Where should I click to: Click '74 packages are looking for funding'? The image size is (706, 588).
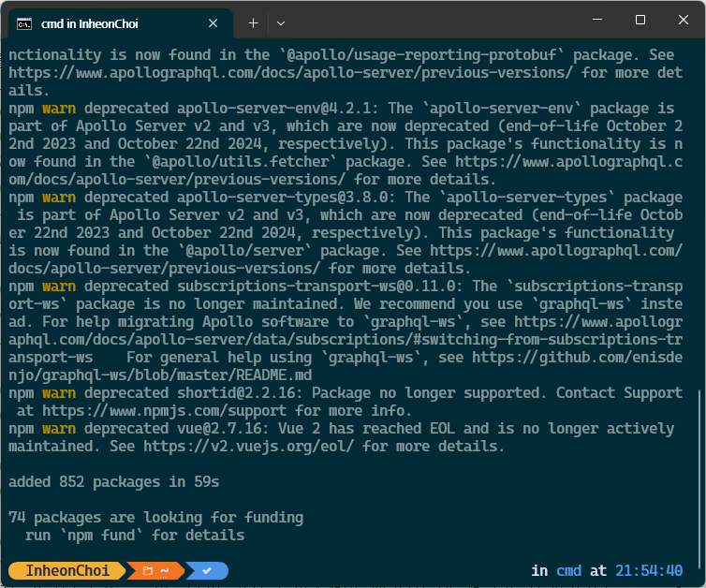155,518
